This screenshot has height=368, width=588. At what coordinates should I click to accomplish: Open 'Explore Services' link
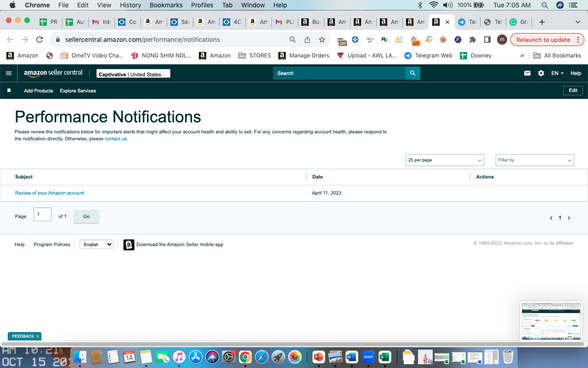(78, 91)
